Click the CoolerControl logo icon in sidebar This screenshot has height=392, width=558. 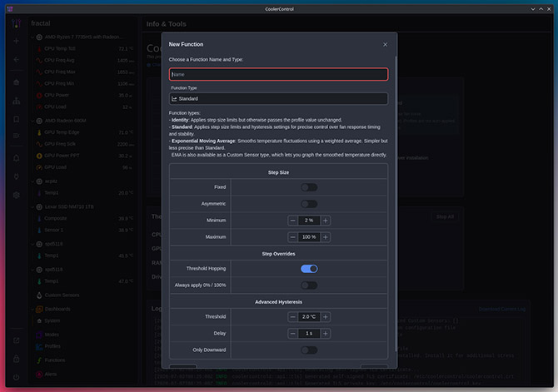(17, 23)
